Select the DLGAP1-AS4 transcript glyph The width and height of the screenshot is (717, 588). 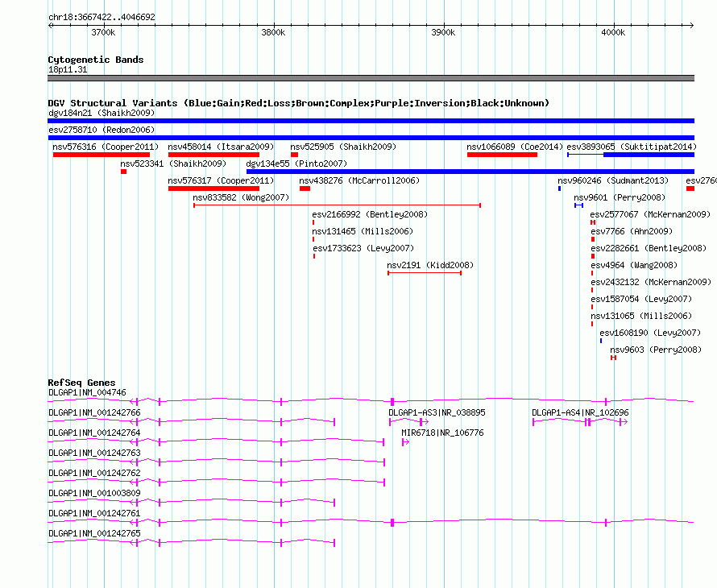coord(580,421)
